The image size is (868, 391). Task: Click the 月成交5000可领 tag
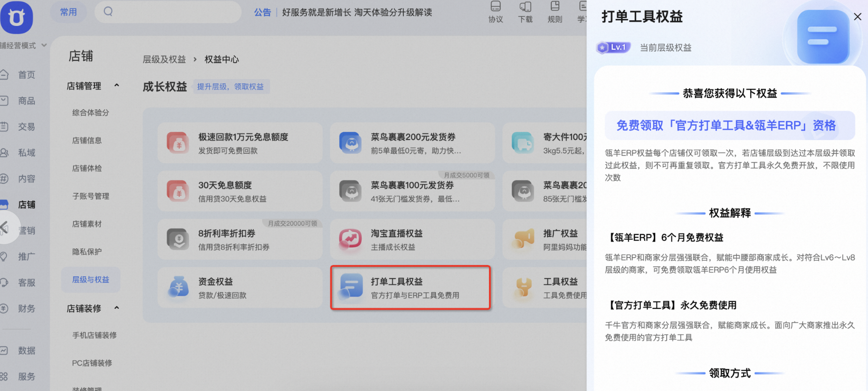point(467,175)
